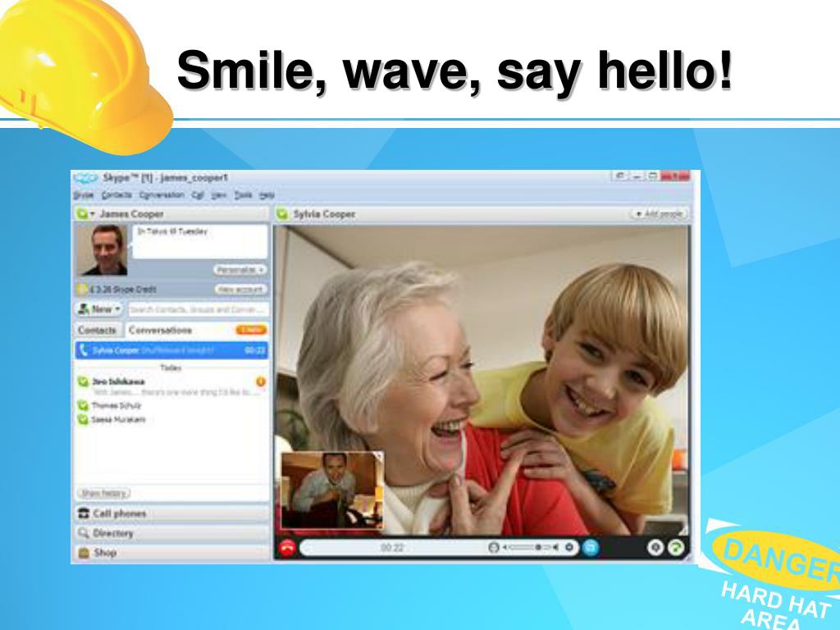
Task: Select the Jiro Ishikawa name in conversation list
Action: 118,381
